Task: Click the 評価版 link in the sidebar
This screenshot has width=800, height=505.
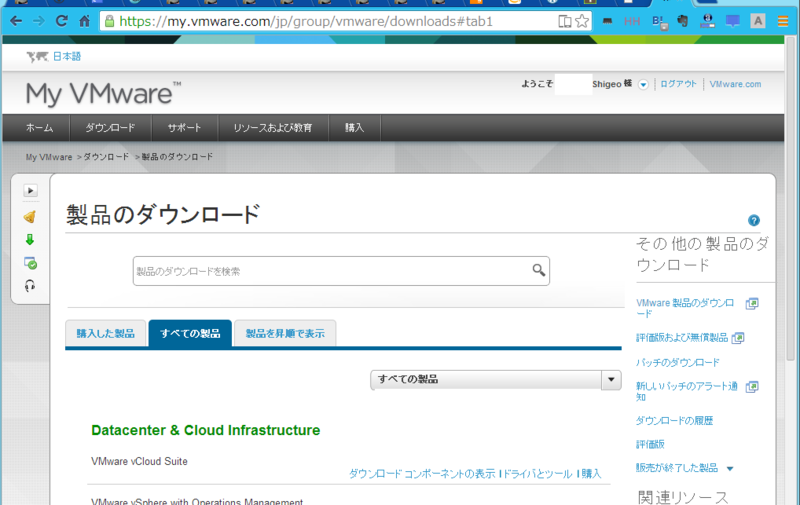Action: pos(650,444)
